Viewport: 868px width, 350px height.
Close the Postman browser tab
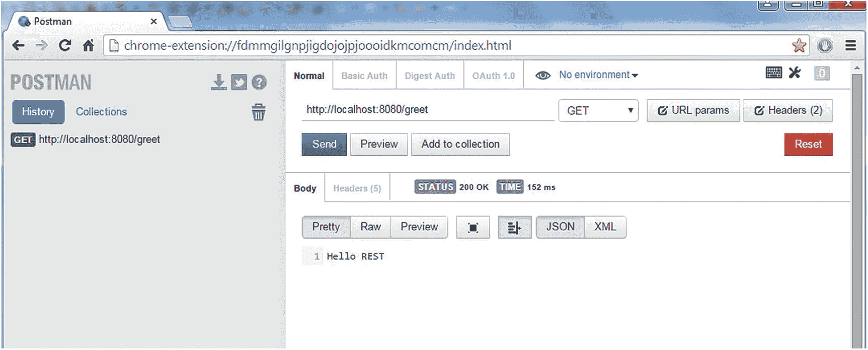click(153, 22)
